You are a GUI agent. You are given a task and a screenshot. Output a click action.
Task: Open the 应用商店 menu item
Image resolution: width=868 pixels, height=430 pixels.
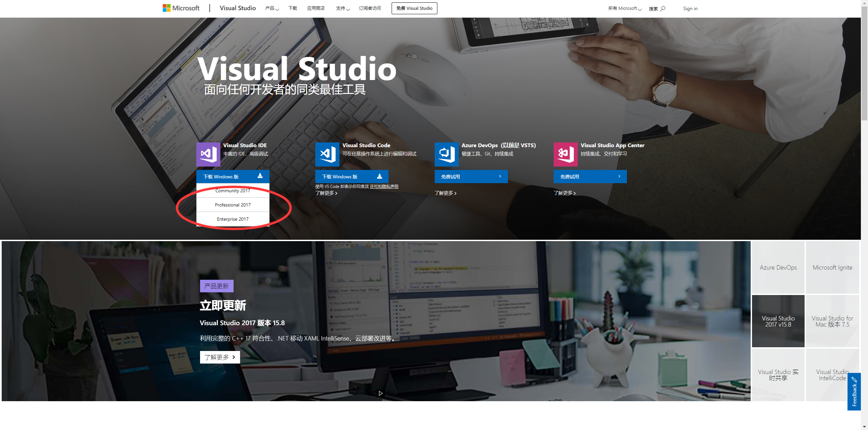pos(315,8)
